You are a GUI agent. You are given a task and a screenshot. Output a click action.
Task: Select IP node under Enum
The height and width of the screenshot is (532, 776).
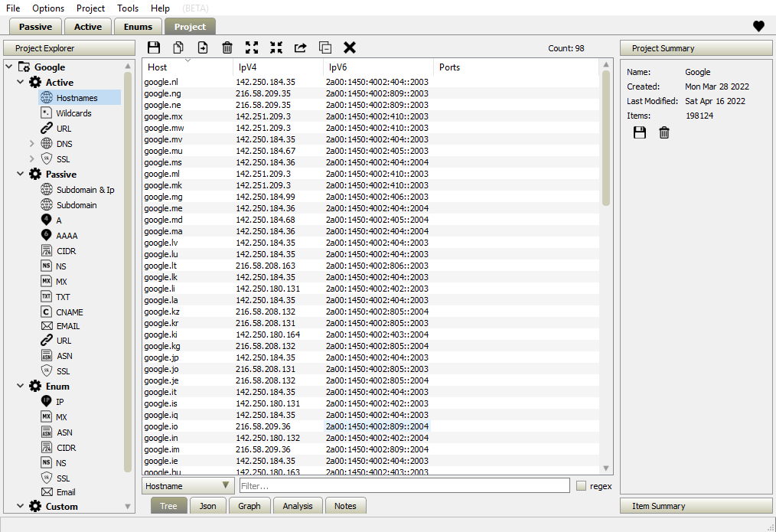click(x=60, y=402)
